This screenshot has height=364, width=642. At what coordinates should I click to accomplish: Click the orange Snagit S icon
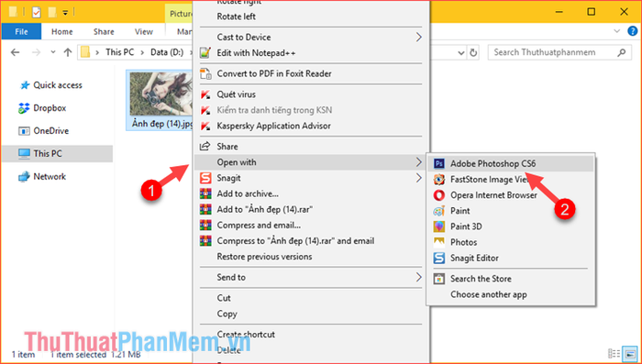pyautogui.click(x=205, y=178)
